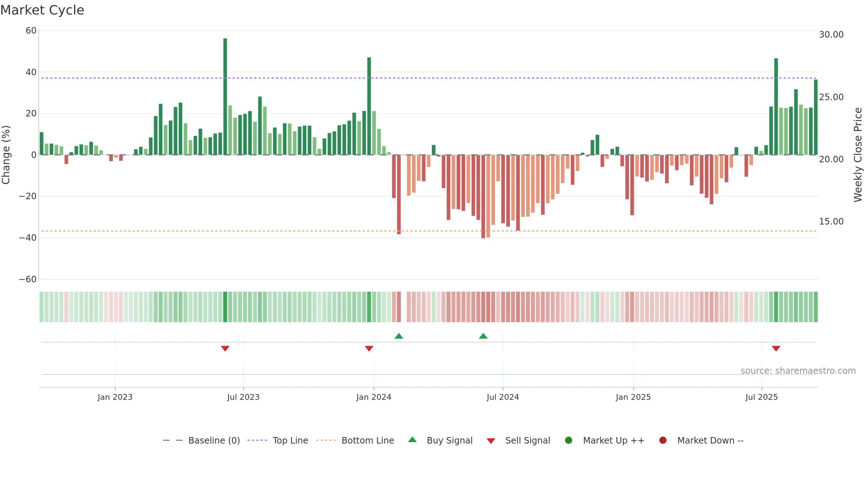868x488 pixels.
Task: Select the first buy signal marker after Jan 2024
Action: 399,336
